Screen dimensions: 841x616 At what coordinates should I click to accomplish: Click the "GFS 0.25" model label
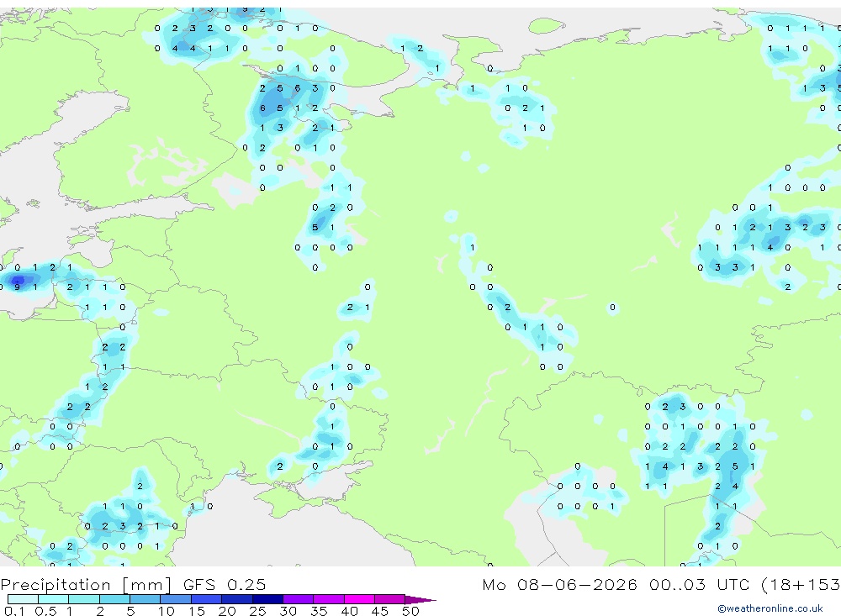[225, 584]
